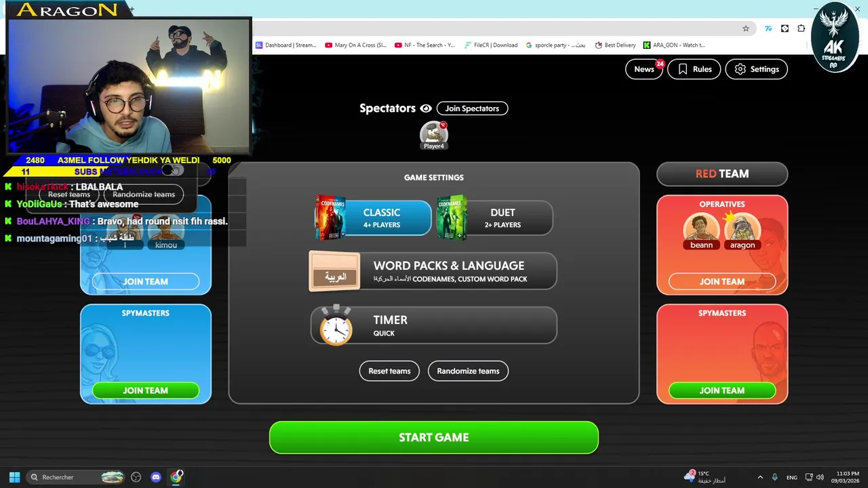
Task: Select the Classic 4+ players mode
Action: (373, 218)
